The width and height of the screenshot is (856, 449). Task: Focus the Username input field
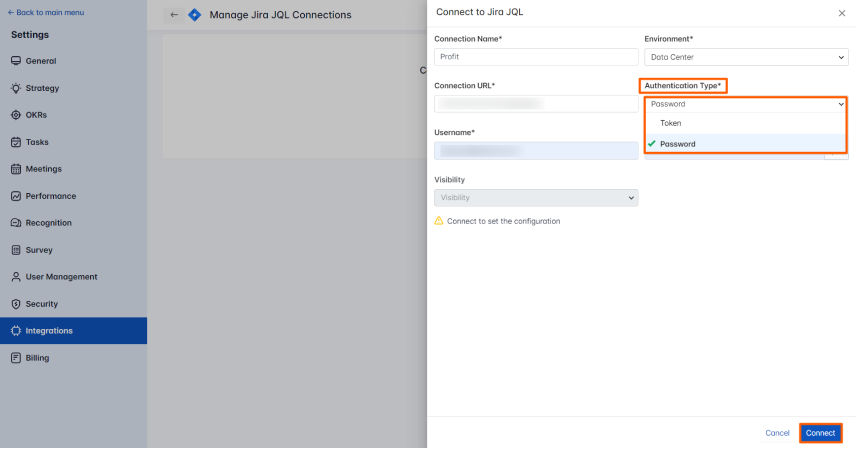536,151
